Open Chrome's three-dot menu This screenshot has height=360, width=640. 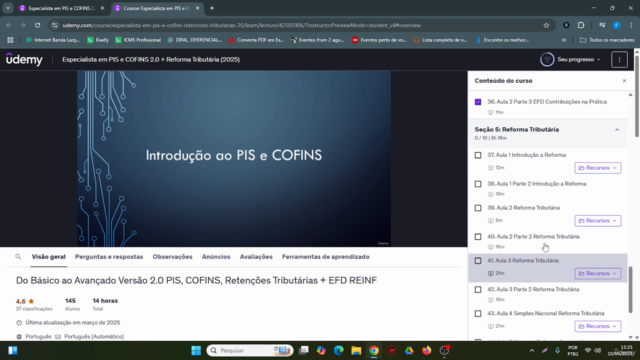[x=631, y=25]
